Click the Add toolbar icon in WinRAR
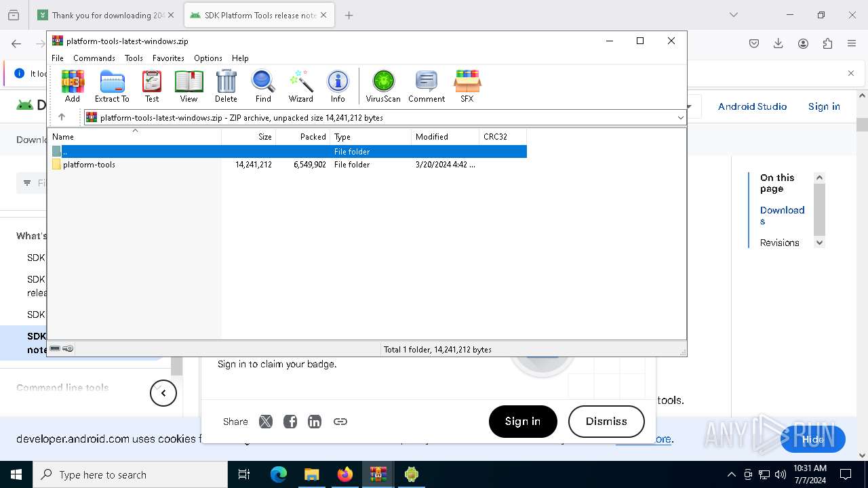This screenshot has width=868, height=488. click(73, 86)
